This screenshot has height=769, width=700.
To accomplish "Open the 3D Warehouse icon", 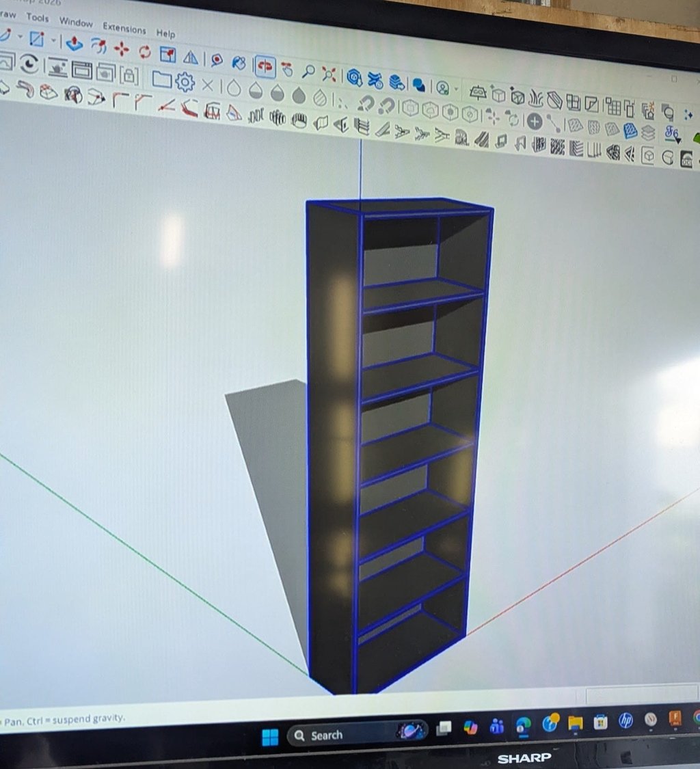I will (x=354, y=77).
